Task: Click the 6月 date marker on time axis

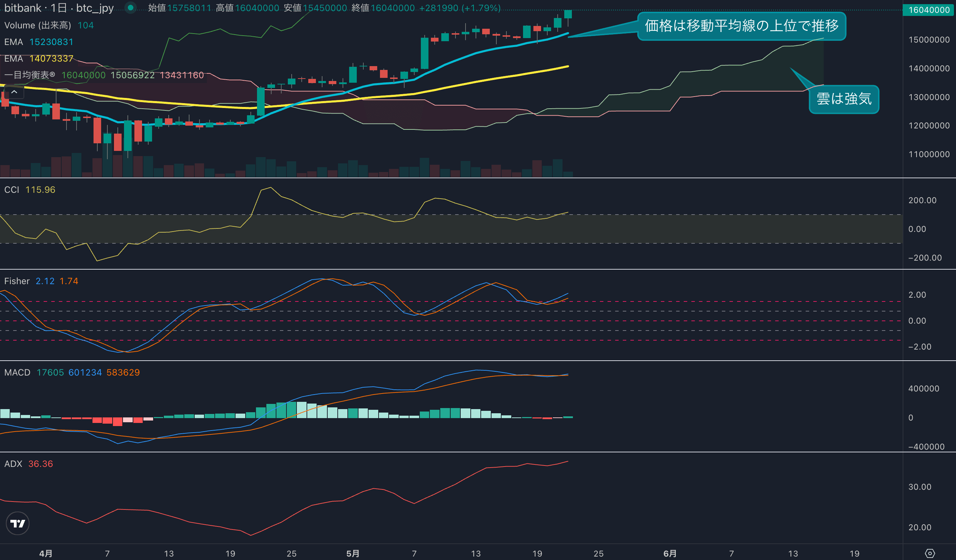Action: (x=670, y=553)
